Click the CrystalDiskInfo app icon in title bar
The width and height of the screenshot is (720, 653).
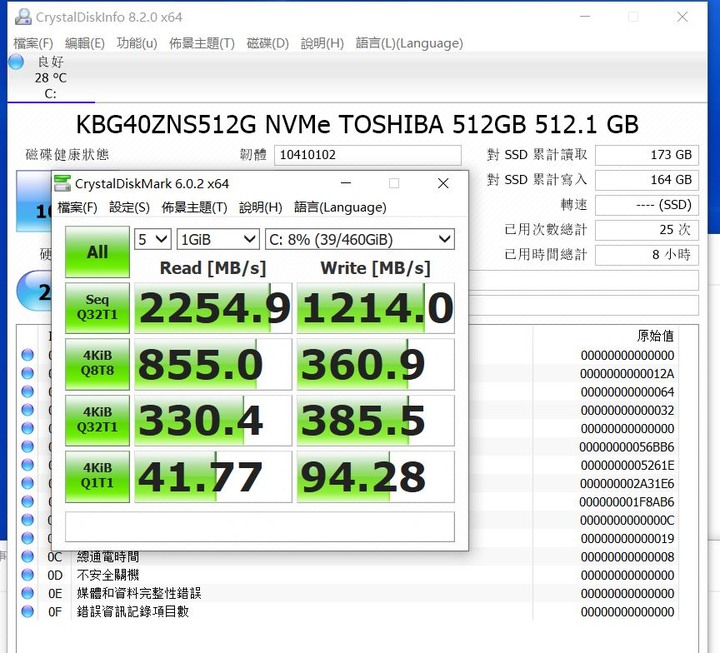[23, 17]
